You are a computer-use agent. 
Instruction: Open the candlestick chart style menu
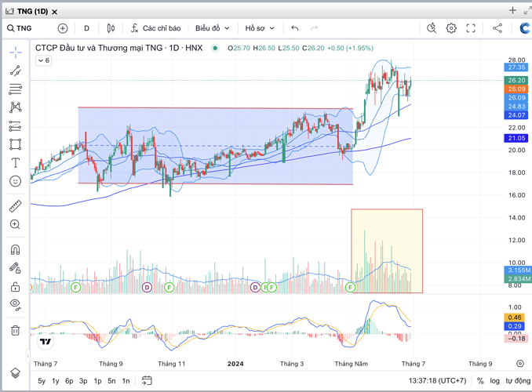pos(111,28)
